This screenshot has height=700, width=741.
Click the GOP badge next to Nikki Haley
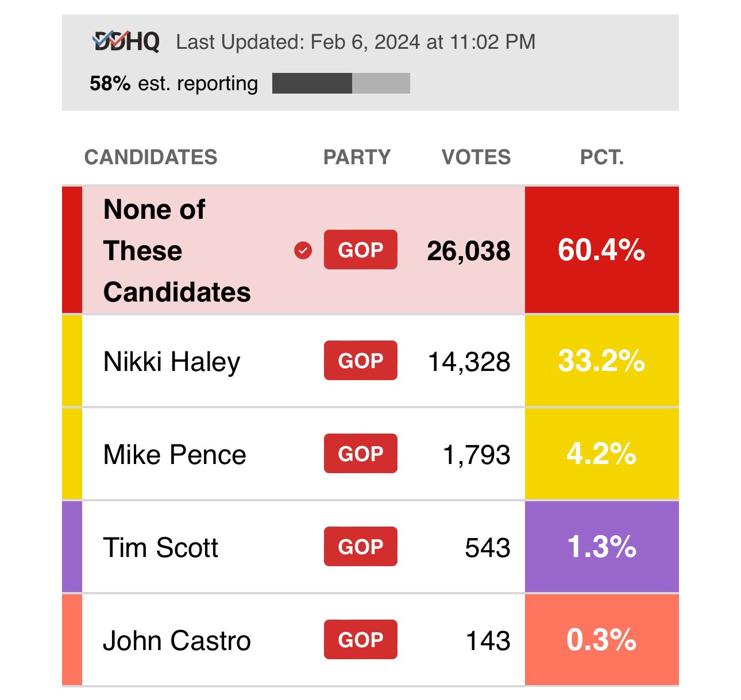[360, 361]
